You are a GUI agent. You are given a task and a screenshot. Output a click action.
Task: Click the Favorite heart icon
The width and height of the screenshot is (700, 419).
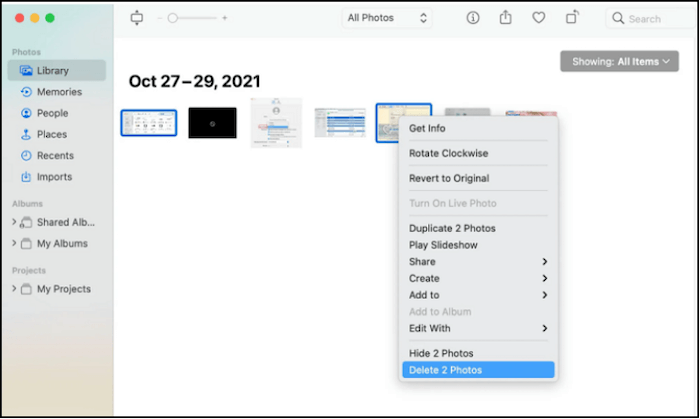click(538, 18)
